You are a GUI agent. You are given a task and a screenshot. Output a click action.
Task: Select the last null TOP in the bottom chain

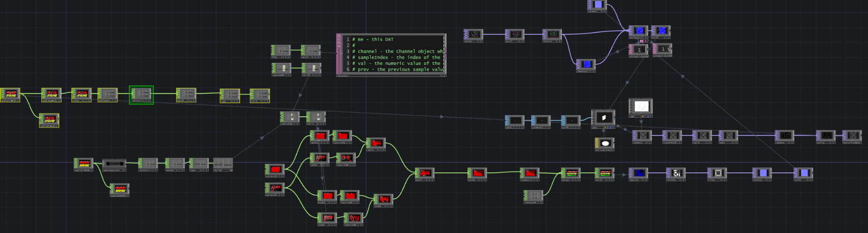[x=803, y=174]
